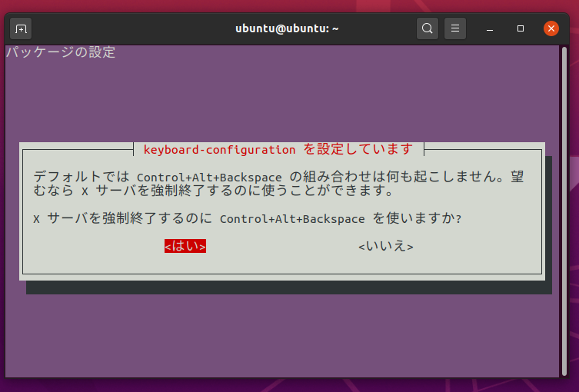Choose the <いいえ> option
The width and height of the screenshot is (579, 392).
point(386,246)
